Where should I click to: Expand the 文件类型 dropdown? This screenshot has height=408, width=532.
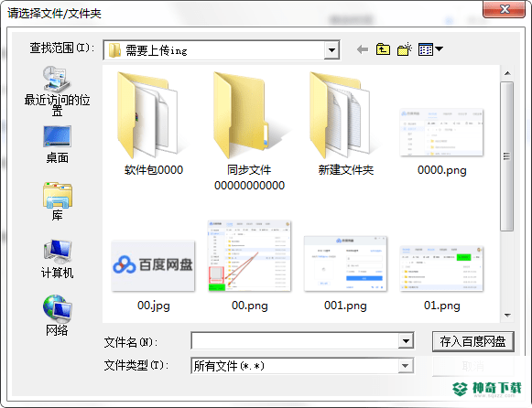406,366
